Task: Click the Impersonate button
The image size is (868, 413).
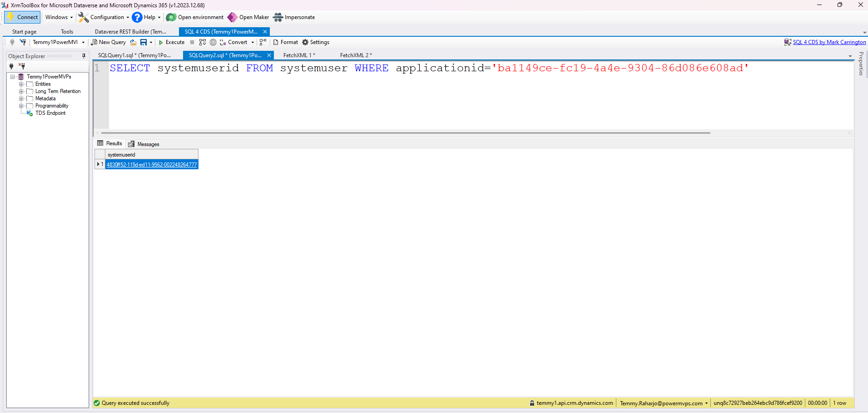Action: click(x=294, y=17)
